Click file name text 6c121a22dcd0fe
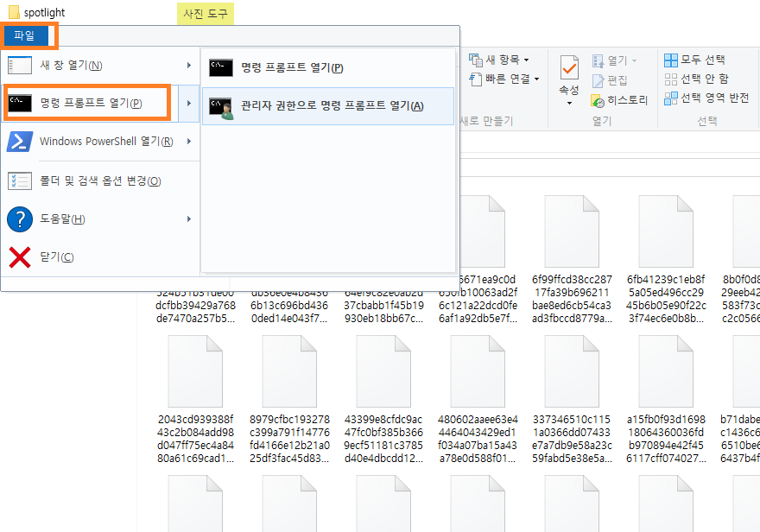Screen dimensions: 760x532 click(478, 306)
